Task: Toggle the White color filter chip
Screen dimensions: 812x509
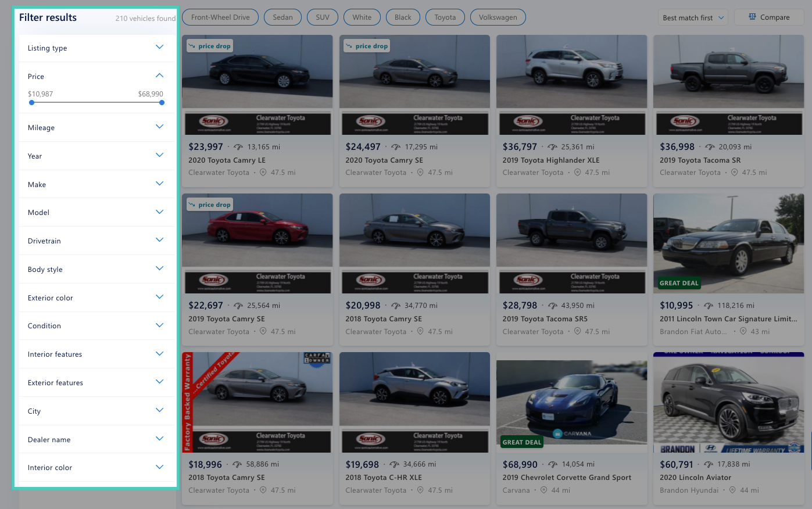Action: pos(362,17)
